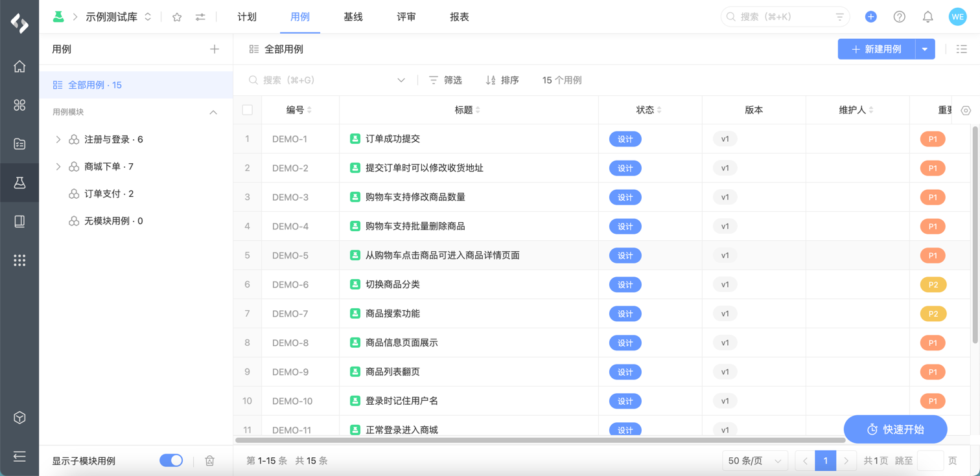Click the next page arrow
Image resolution: width=980 pixels, height=476 pixels.
846,461
